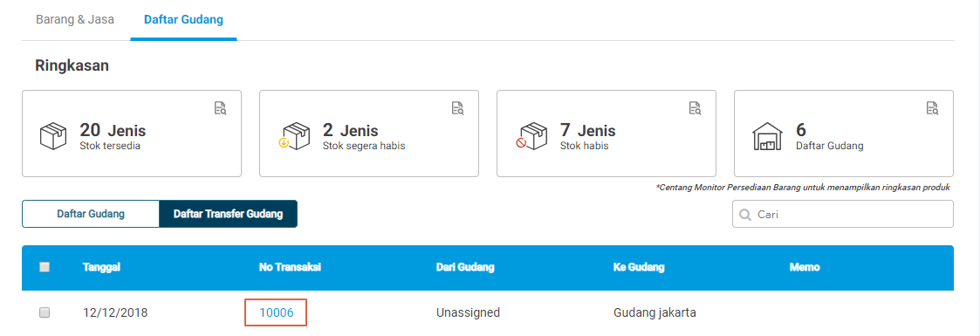The height and width of the screenshot is (336, 980).
Task: Click the box icon for Stok tersedia
Action: pos(53,136)
